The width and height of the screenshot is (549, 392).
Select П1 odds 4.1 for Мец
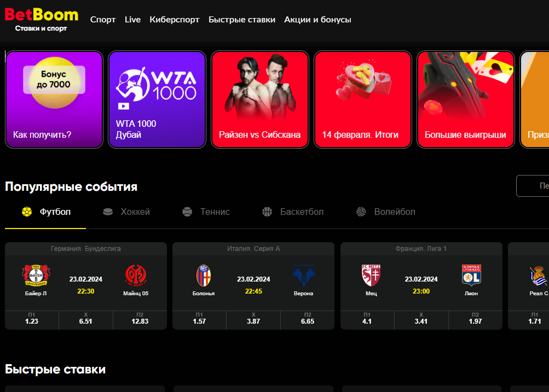[367, 320]
